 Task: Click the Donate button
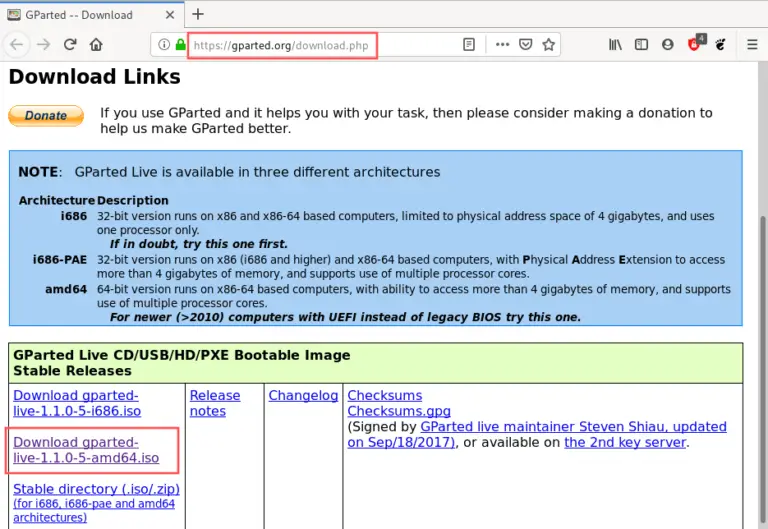click(x=46, y=116)
